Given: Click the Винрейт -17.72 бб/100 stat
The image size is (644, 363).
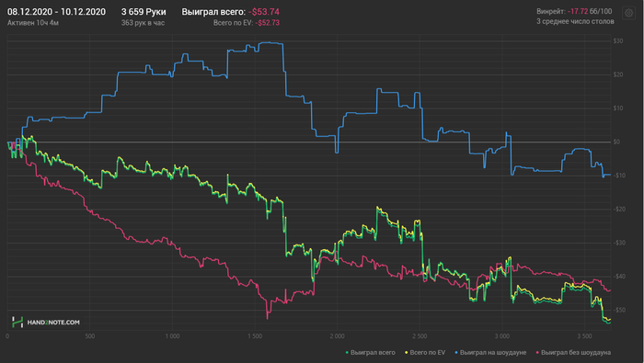Looking at the screenshot, I should click(574, 11).
